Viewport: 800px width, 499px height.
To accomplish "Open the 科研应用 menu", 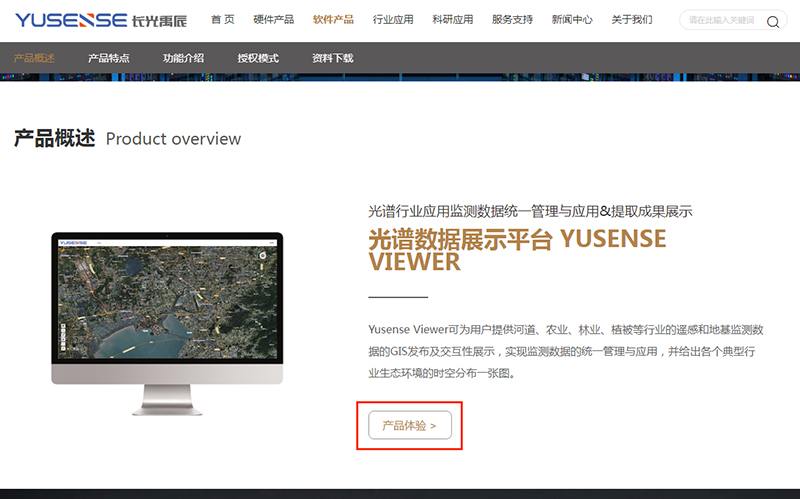I will pos(453,20).
